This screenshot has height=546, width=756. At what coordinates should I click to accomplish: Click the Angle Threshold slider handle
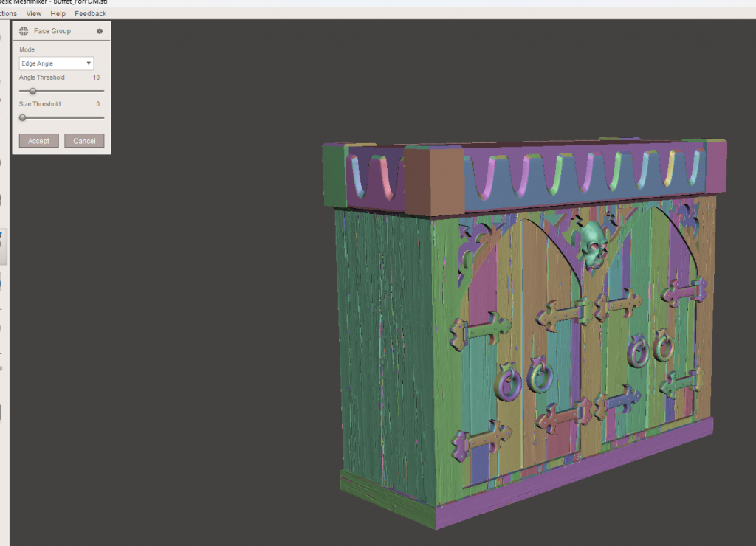coord(32,91)
